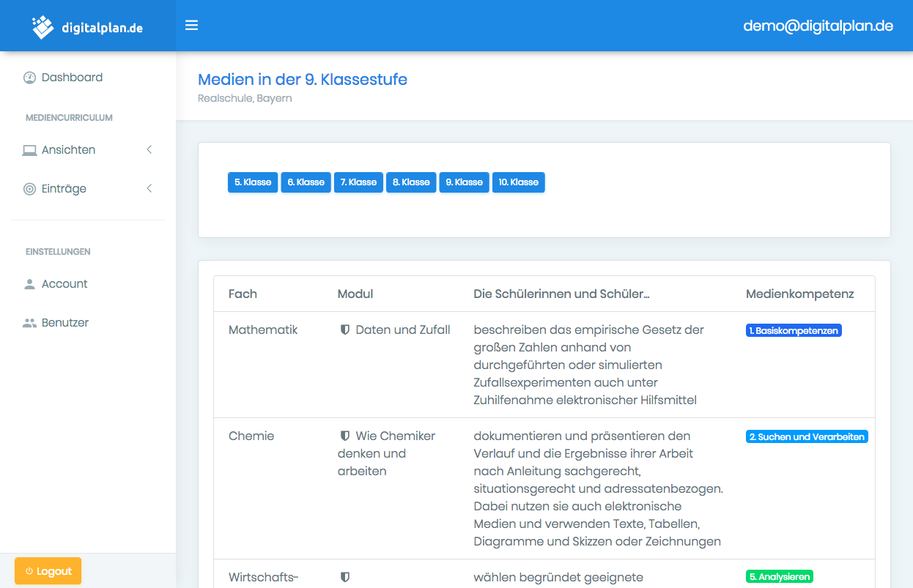Image resolution: width=913 pixels, height=588 pixels.
Task: Click the digitalplan.de logo icon
Action: tap(43, 27)
